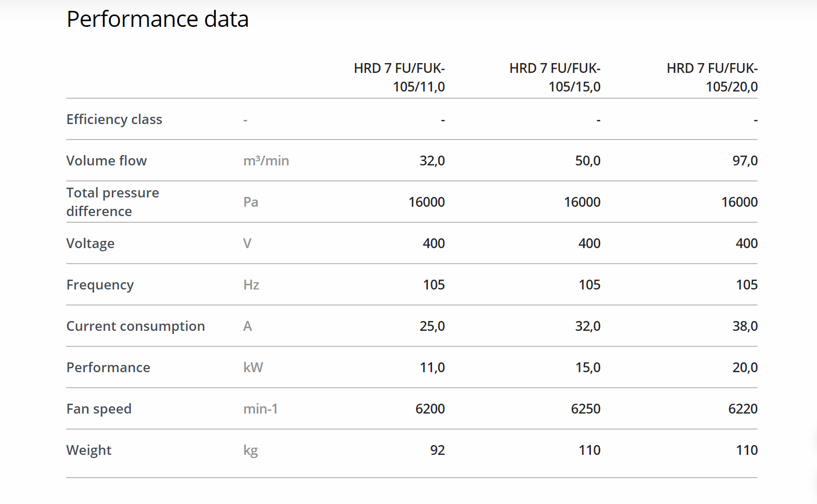Click the Performance data heading
The height and width of the screenshot is (504, 817).
pos(157,20)
